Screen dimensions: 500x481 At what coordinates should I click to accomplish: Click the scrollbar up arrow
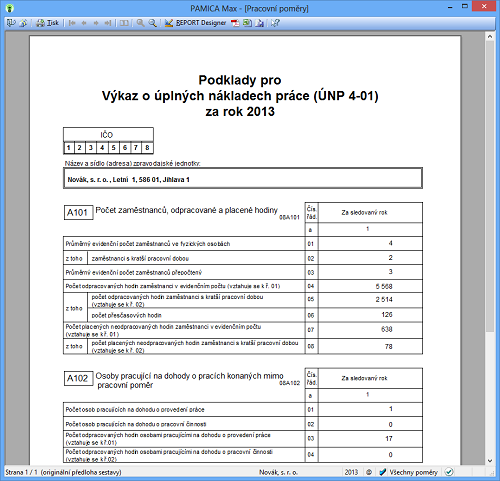tap(490, 37)
